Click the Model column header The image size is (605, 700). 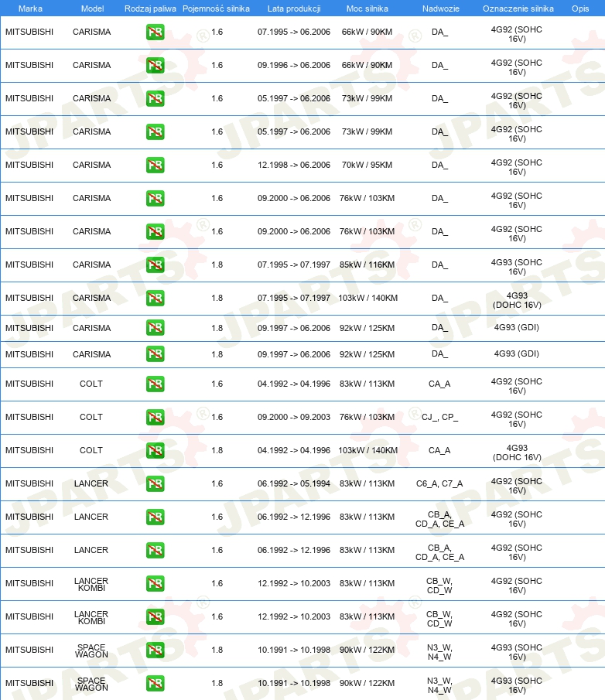92,9
